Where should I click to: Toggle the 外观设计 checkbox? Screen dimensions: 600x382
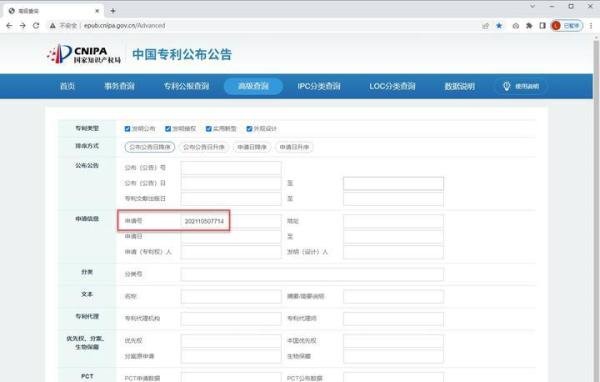(x=249, y=129)
